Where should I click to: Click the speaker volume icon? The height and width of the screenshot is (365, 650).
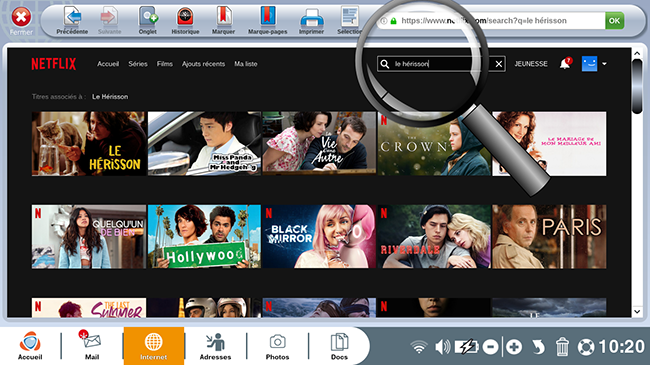442,347
